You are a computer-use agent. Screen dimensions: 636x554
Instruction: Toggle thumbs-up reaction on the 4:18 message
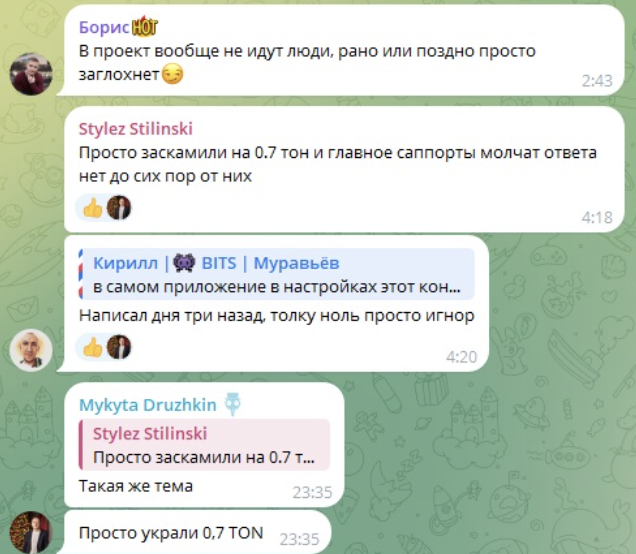tap(92, 208)
